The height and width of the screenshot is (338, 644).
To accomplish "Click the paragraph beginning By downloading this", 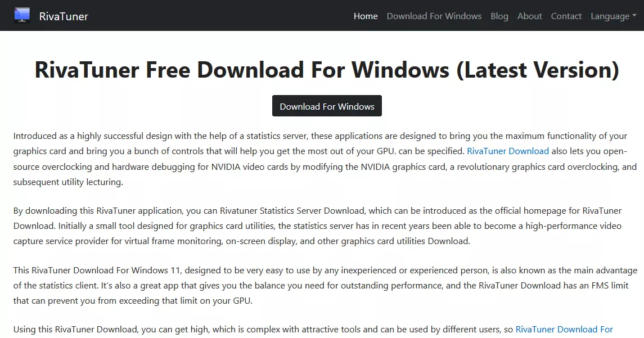I will coord(317,226).
